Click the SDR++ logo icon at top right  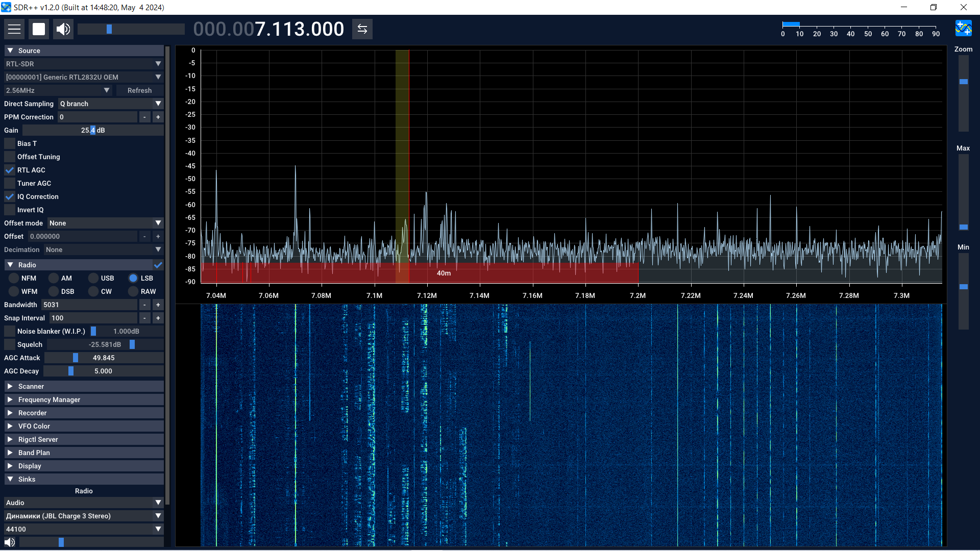tap(964, 28)
